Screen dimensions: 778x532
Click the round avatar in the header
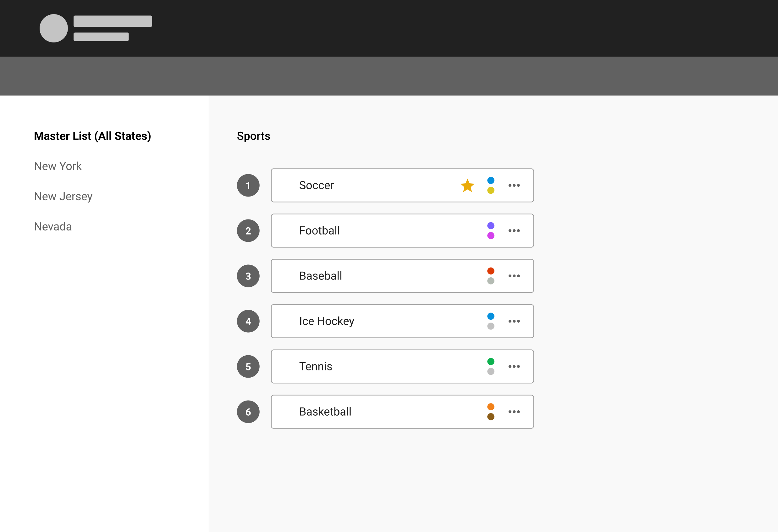(53, 28)
